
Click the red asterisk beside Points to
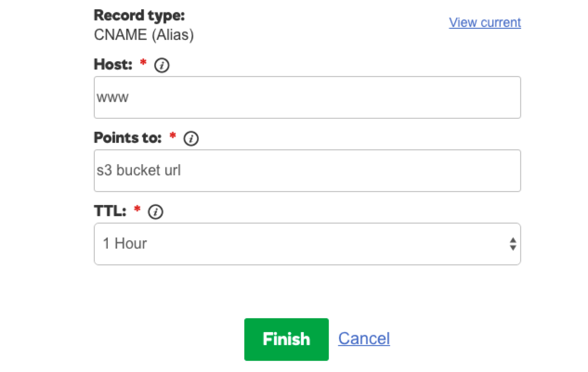coord(173,137)
